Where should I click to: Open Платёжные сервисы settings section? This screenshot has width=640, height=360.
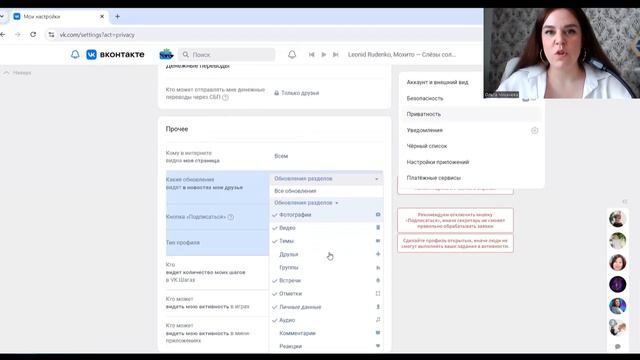[434, 178]
